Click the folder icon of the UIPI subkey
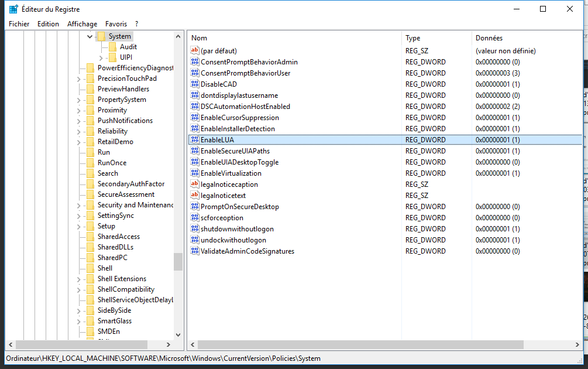588x369 pixels. pos(112,57)
